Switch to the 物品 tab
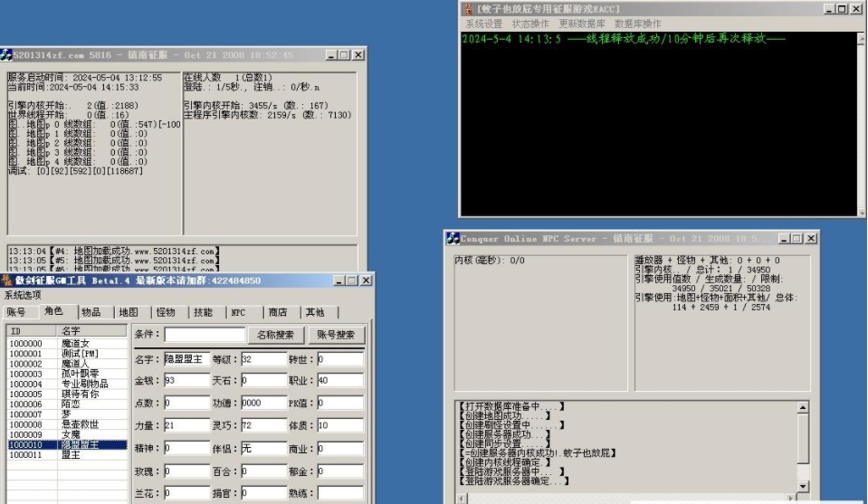 pyautogui.click(x=91, y=312)
